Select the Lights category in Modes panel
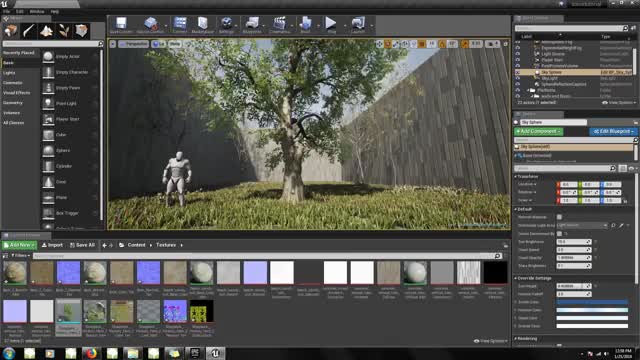 (9, 73)
